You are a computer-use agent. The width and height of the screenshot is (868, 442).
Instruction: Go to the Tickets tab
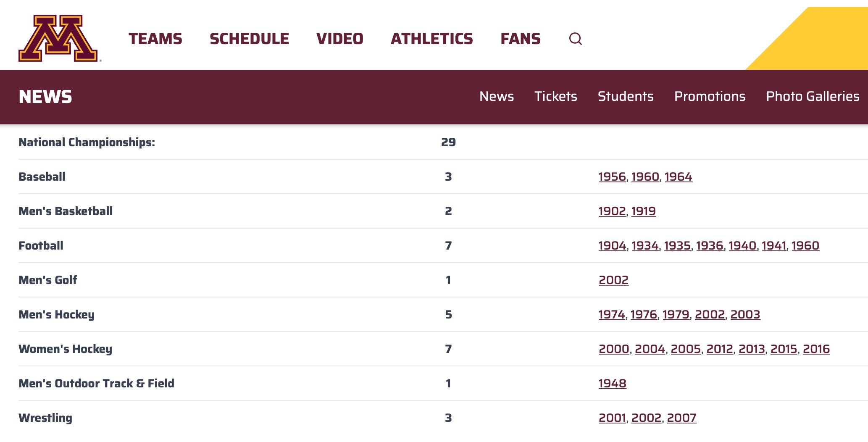click(555, 96)
